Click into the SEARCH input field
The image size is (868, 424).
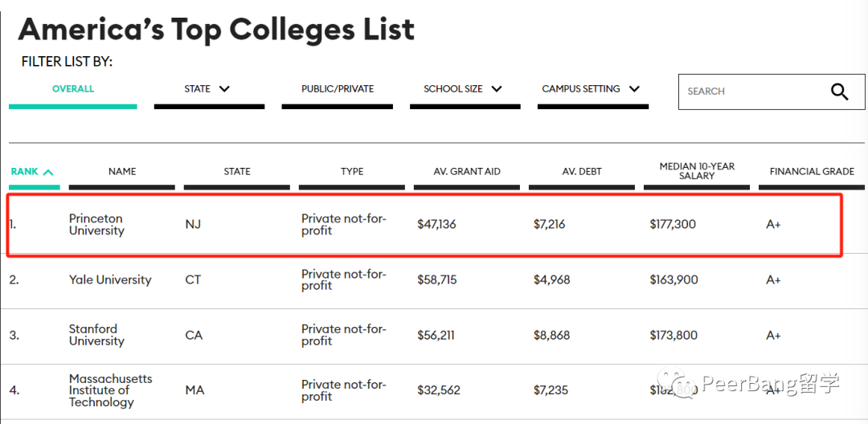click(x=753, y=92)
